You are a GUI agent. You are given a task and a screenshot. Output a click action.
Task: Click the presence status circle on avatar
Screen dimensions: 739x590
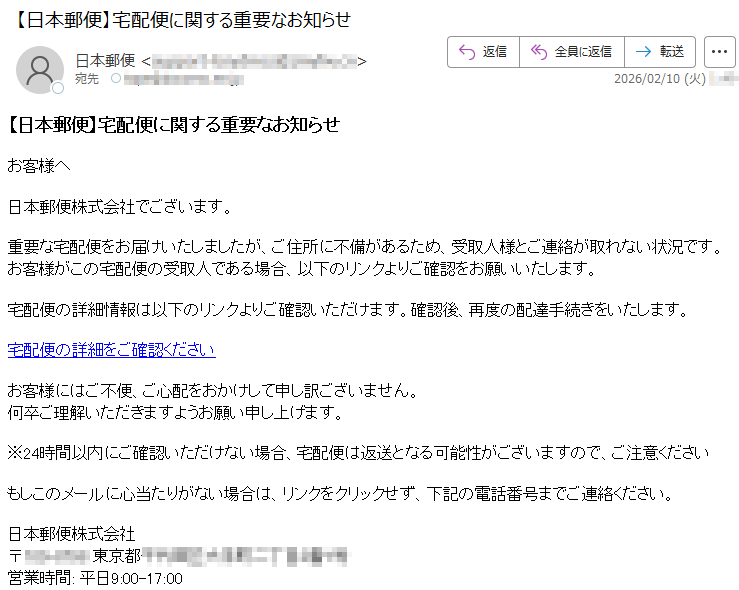(x=58, y=88)
